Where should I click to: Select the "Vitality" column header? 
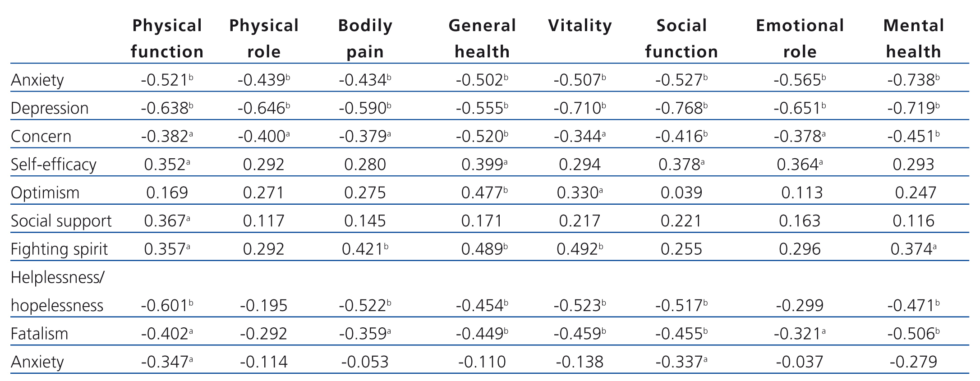point(580,26)
